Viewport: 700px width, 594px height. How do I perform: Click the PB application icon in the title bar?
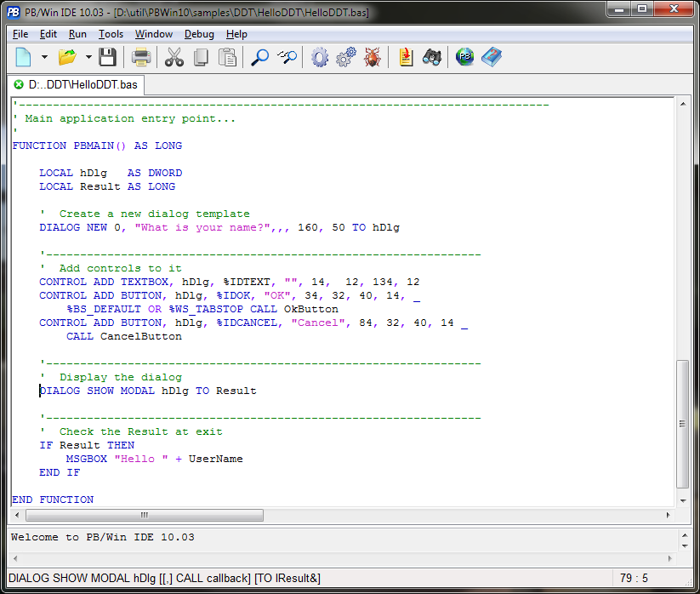click(x=14, y=12)
